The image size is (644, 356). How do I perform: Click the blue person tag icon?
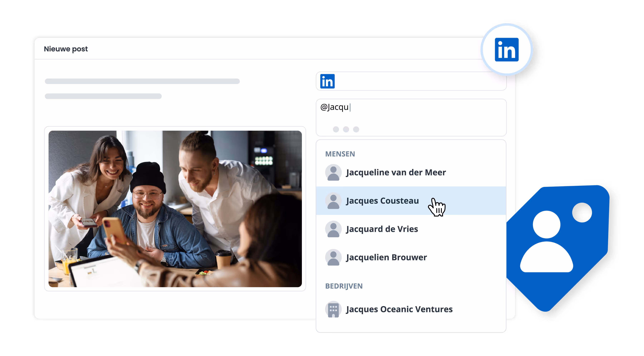(x=558, y=248)
